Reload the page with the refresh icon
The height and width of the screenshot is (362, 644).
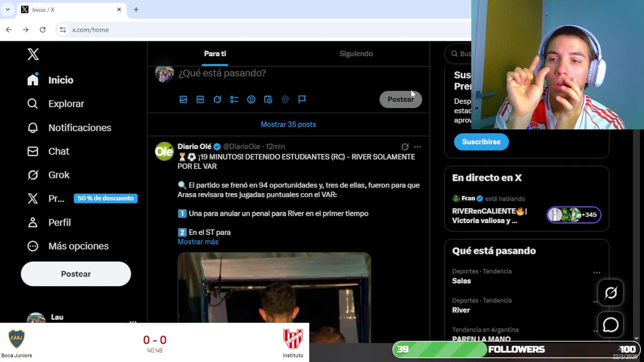click(x=43, y=30)
